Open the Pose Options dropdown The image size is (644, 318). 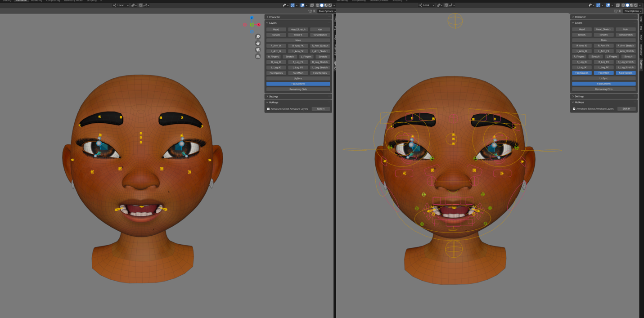click(326, 11)
